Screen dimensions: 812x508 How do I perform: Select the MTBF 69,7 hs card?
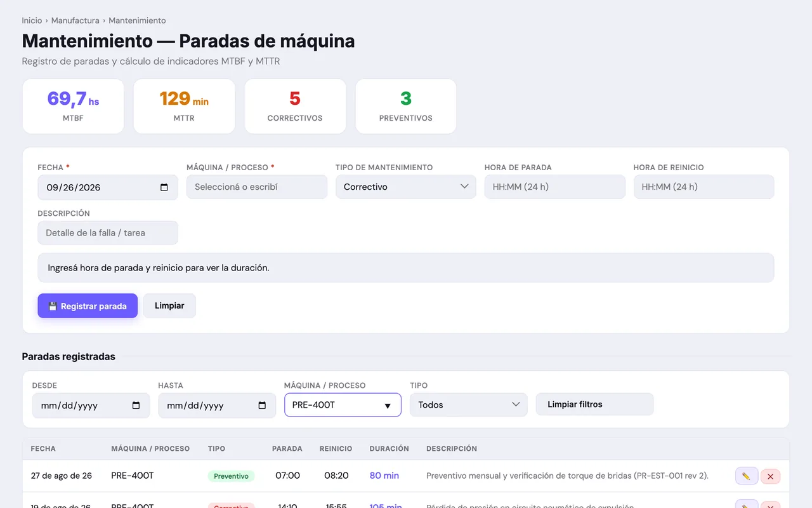pyautogui.click(x=73, y=106)
